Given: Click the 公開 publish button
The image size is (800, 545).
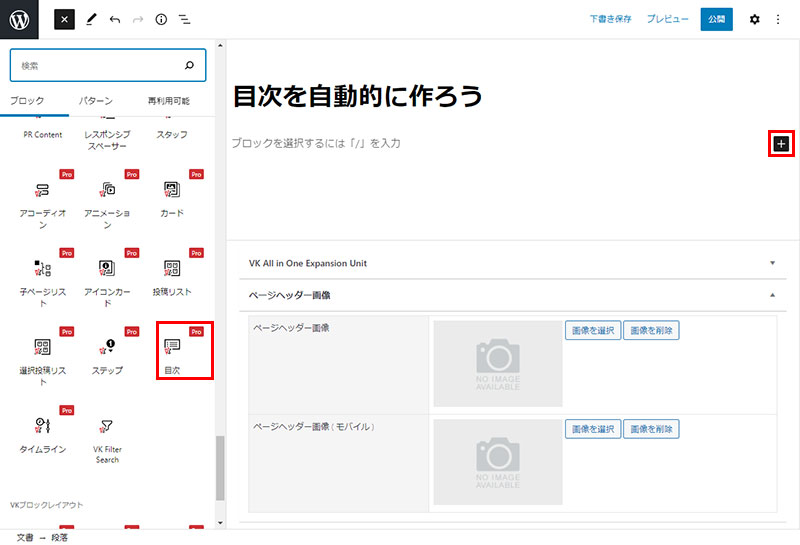Looking at the screenshot, I should coord(716,19).
